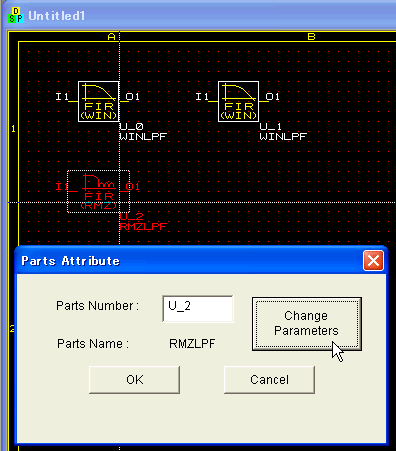Select the U_1 WINLPF FIR filter block
The height and width of the screenshot is (451, 396).
click(238, 101)
